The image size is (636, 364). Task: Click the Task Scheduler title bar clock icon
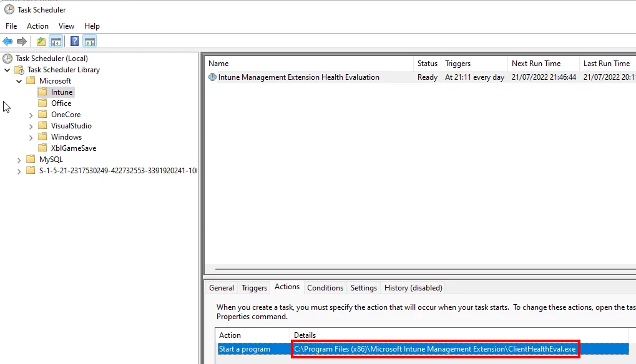click(x=9, y=9)
